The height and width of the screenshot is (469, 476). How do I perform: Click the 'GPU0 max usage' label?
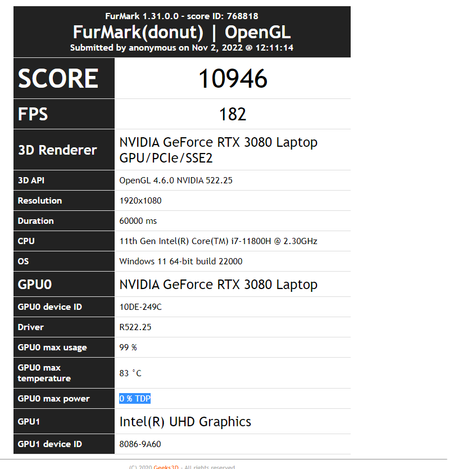coord(52,348)
